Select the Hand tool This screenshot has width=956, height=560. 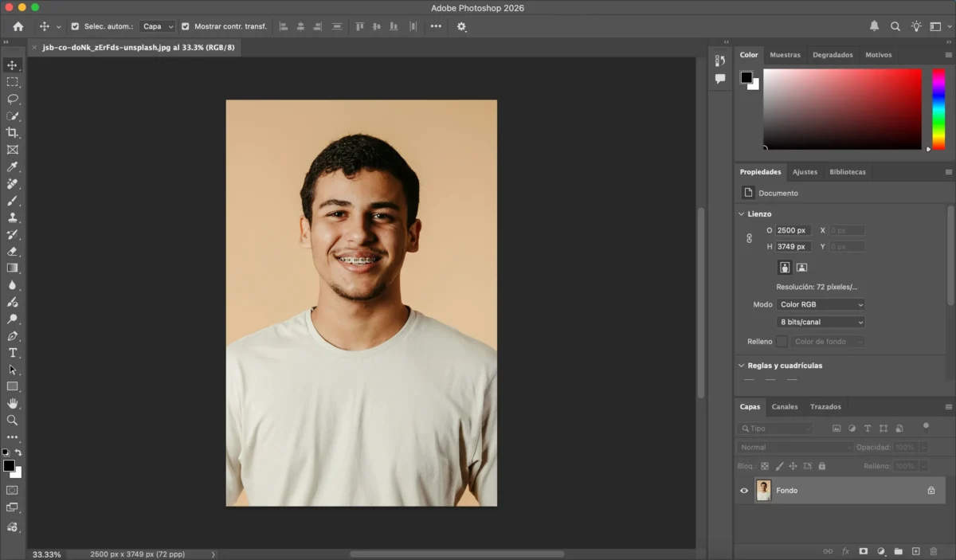click(x=12, y=403)
